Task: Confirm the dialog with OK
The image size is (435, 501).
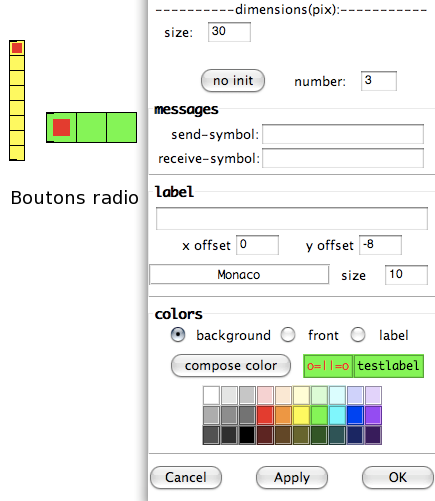Action: pyautogui.click(x=398, y=477)
